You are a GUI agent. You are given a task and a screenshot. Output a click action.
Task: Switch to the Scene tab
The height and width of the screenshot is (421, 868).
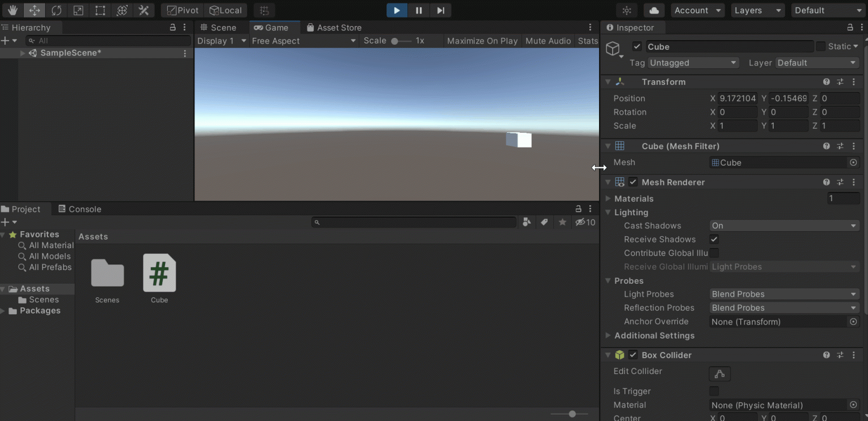[218, 27]
